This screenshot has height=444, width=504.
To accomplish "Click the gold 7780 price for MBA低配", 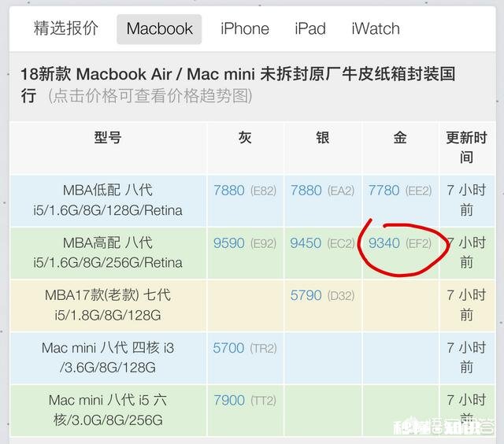I will coord(384,191).
